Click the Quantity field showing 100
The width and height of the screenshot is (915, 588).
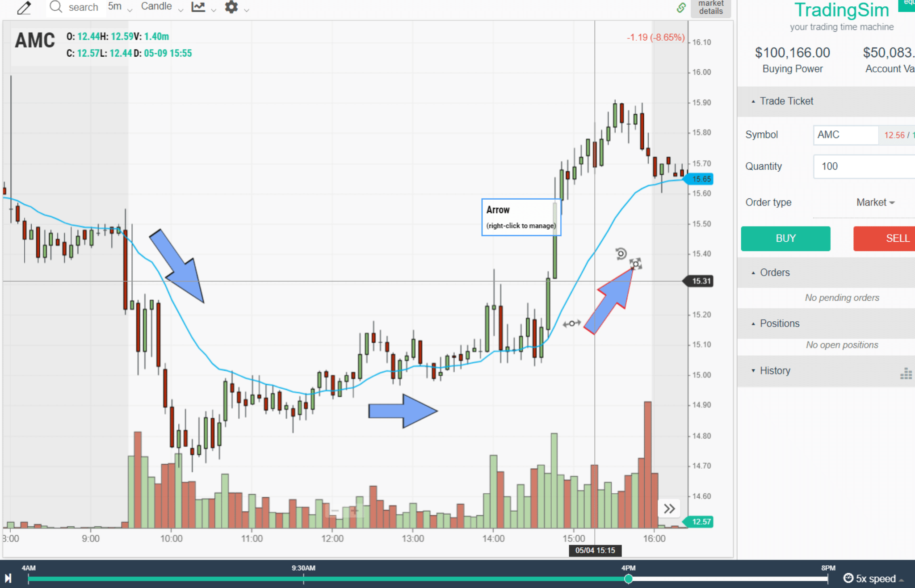864,167
